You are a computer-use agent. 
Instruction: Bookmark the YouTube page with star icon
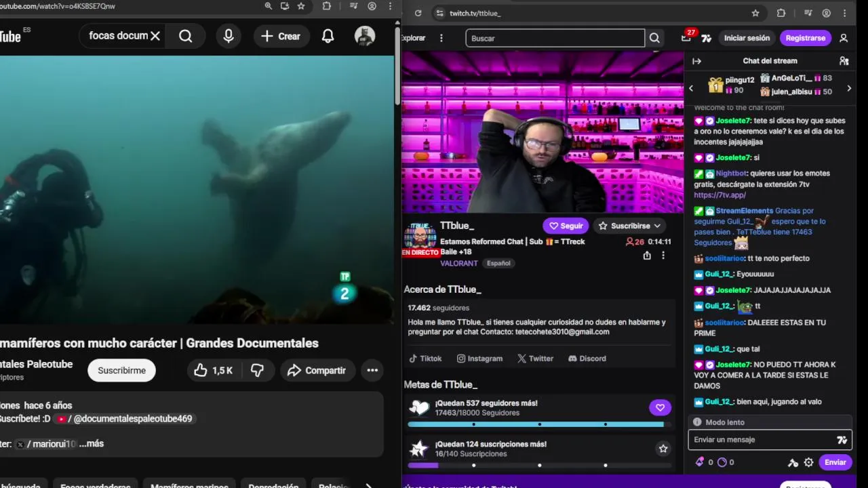coord(301,6)
